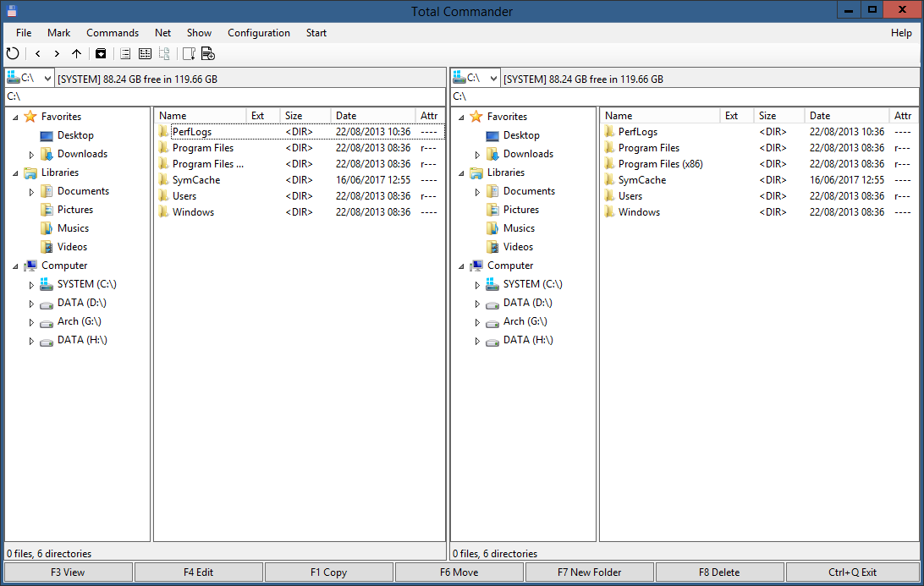
Task: Open the Mark menu
Action: point(59,33)
